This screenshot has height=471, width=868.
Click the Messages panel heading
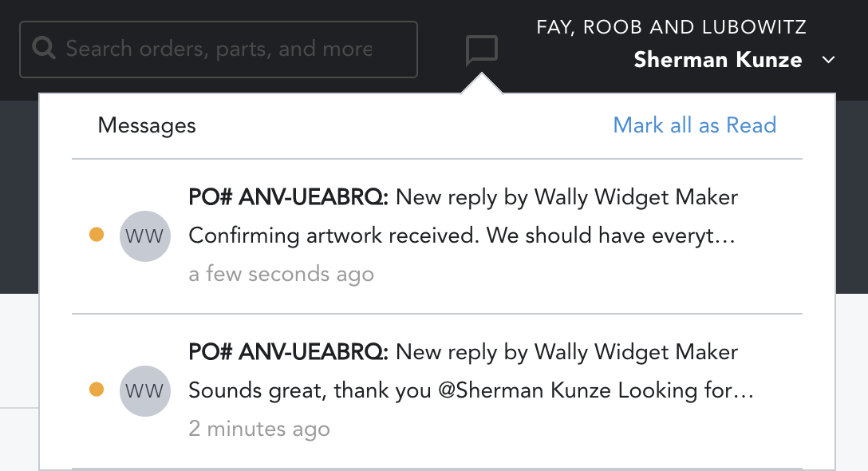[147, 125]
